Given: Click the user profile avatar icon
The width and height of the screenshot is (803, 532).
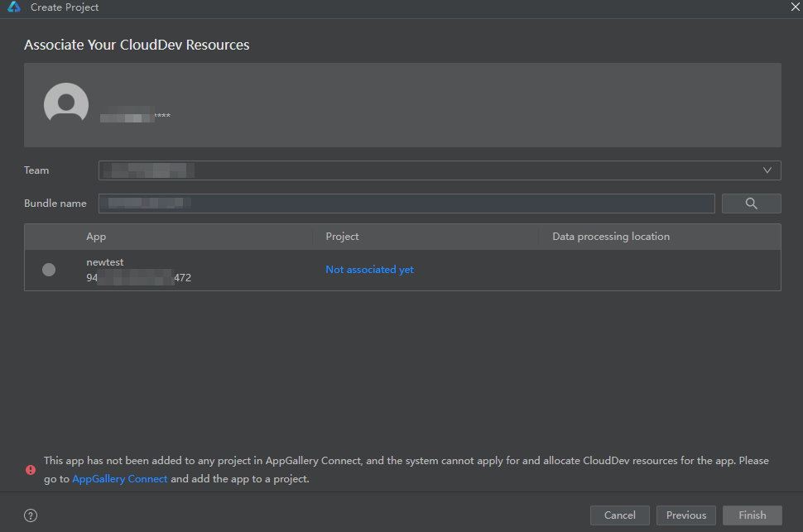Looking at the screenshot, I should click(x=66, y=105).
